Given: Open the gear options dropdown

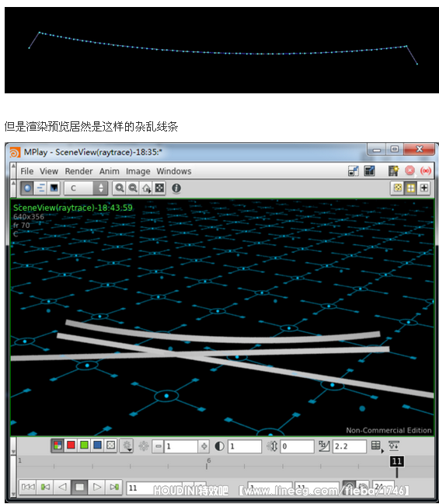Looking at the screenshot, I should [127, 446].
